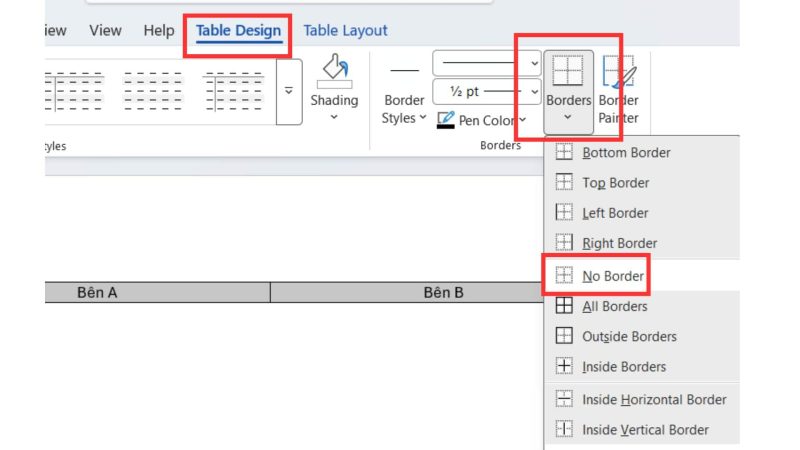Click the table cell "Bên B"

point(407,292)
